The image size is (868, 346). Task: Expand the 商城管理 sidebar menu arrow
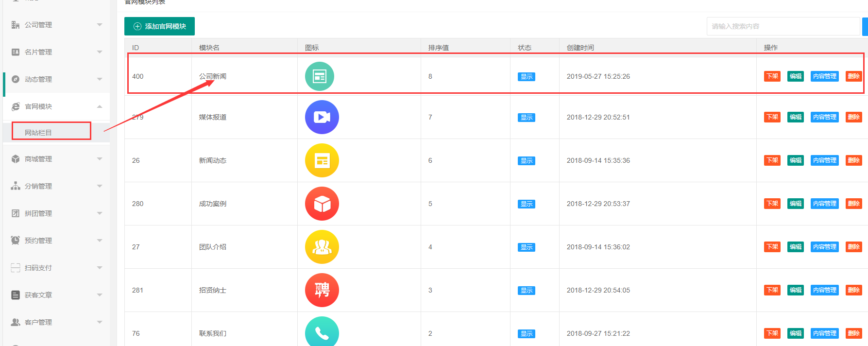[x=100, y=159]
